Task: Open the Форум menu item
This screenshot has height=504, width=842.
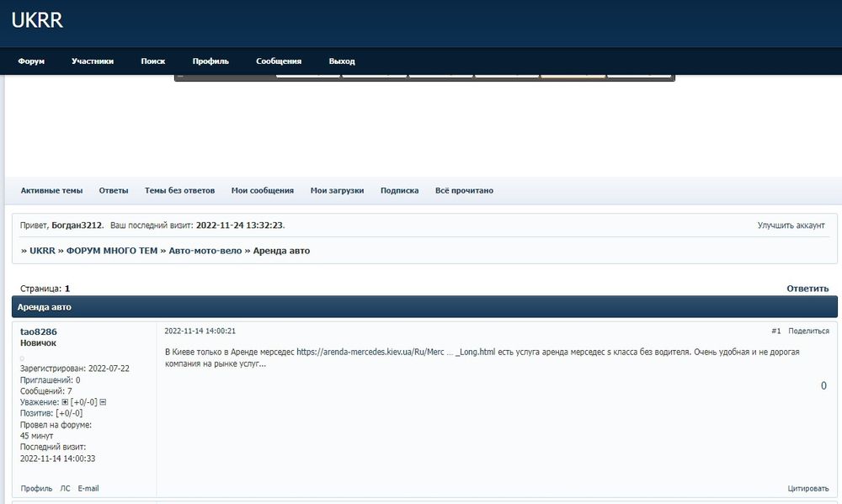Action: pyautogui.click(x=31, y=61)
